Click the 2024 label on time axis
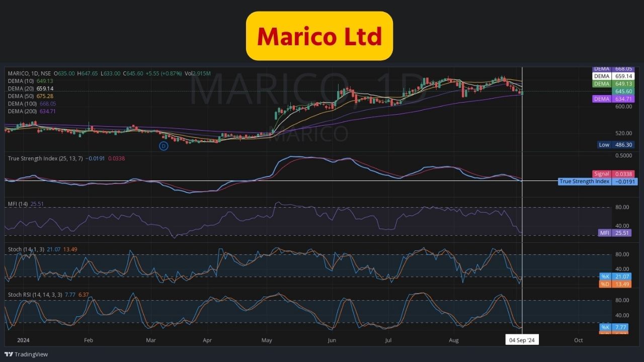The image size is (644, 362). (x=23, y=340)
